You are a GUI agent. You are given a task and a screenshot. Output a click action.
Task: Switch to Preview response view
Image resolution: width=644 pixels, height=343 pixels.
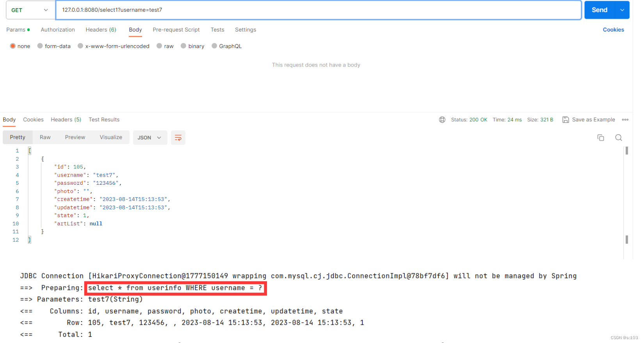75,137
